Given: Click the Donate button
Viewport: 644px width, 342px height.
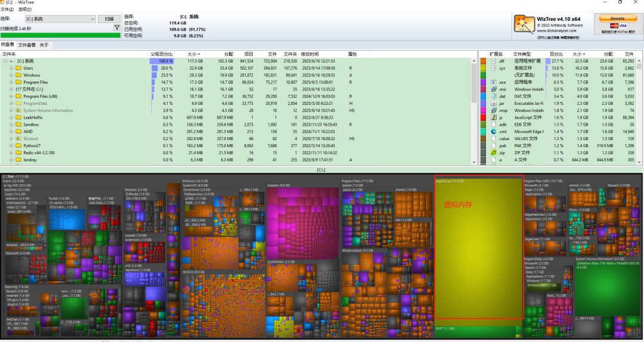Looking at the screenshot, I should pos(617,18).
